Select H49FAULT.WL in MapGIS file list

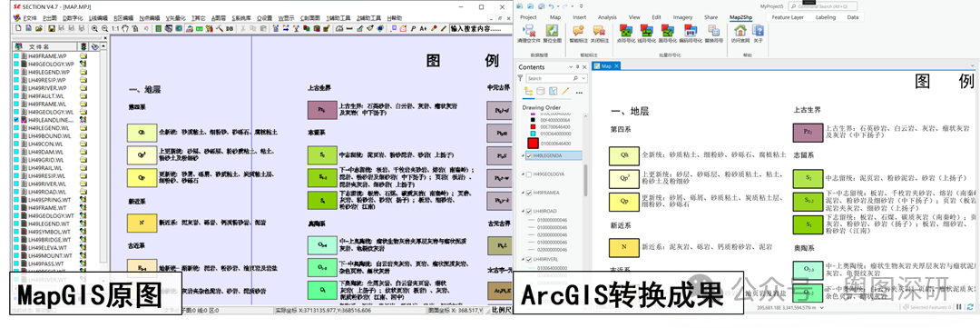[45, 95]
